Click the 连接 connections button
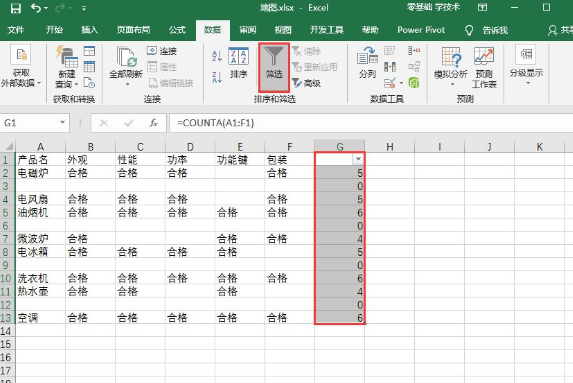 coord(162,51)
